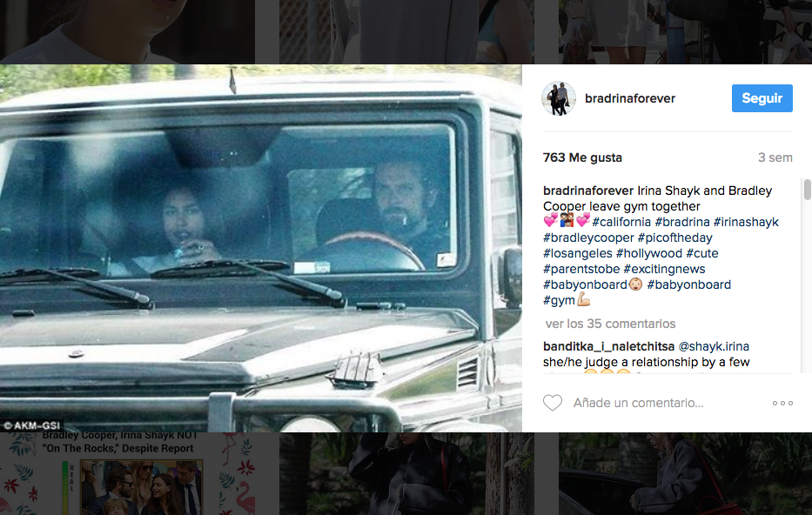Open the @shayk.irina mention
This screenshot has width=812, height=515.
(714, 346)
